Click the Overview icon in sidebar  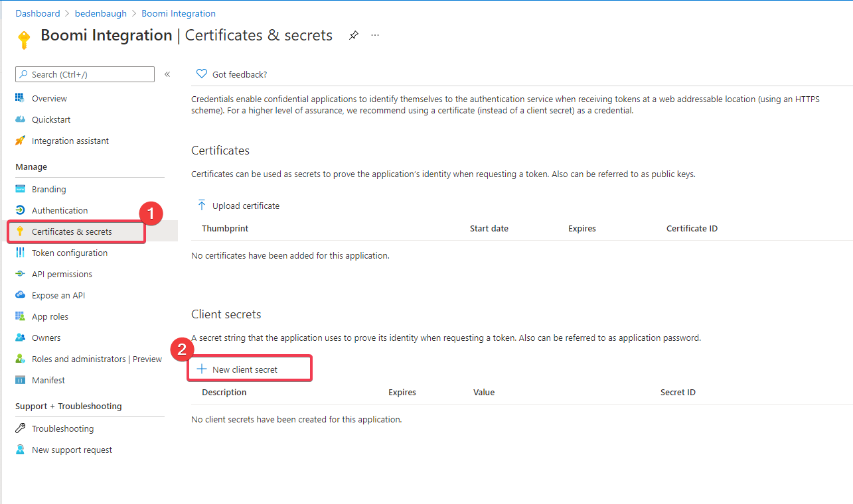[x=20, y=98]
